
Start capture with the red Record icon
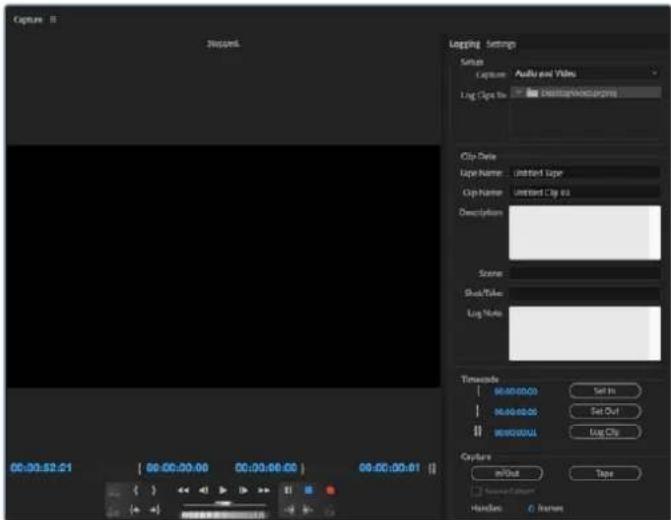[330, 490]
